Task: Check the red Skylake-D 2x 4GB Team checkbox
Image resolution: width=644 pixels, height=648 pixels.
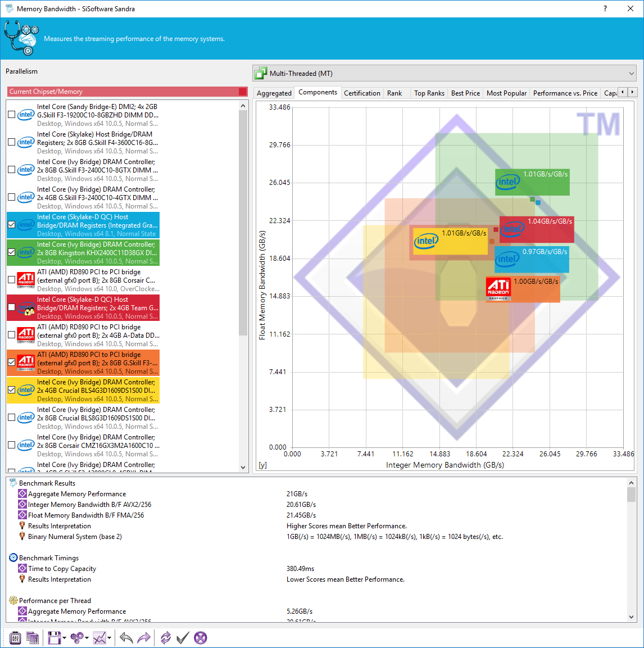Action: [12, 307]
